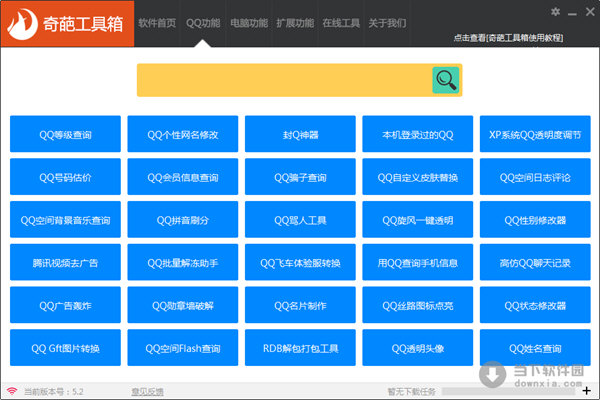
Task: Open the 电脑功能 tab
Action: pos(249,23)
